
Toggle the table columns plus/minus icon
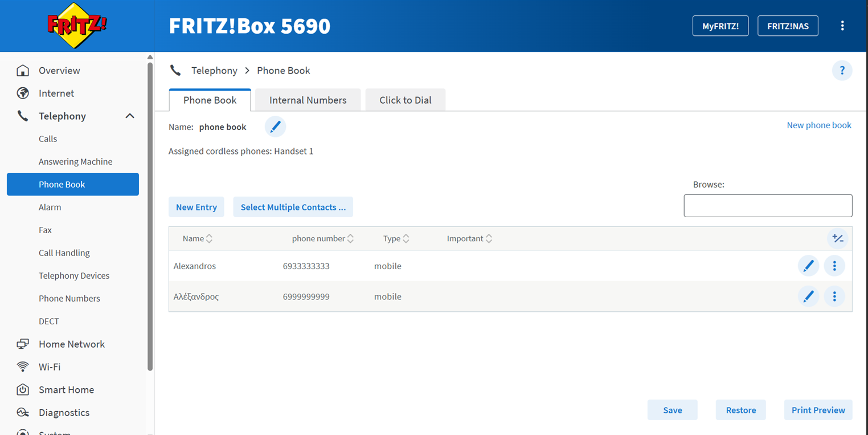[x=838, y=238]
